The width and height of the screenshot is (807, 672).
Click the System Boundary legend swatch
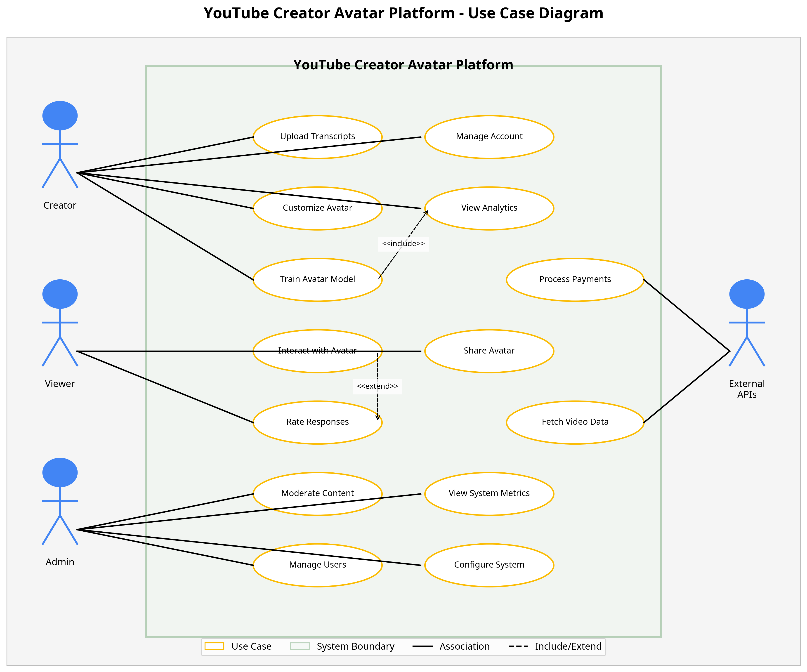point(300,646)
